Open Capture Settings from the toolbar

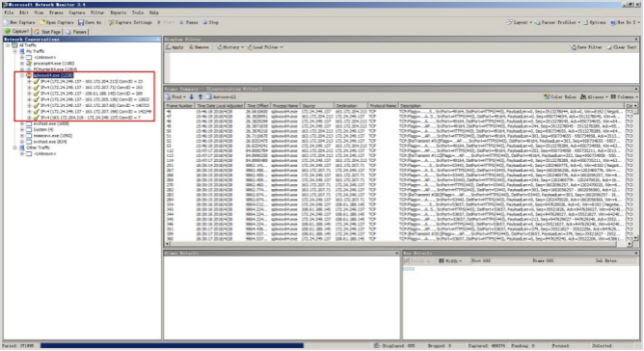click(130, 22)
